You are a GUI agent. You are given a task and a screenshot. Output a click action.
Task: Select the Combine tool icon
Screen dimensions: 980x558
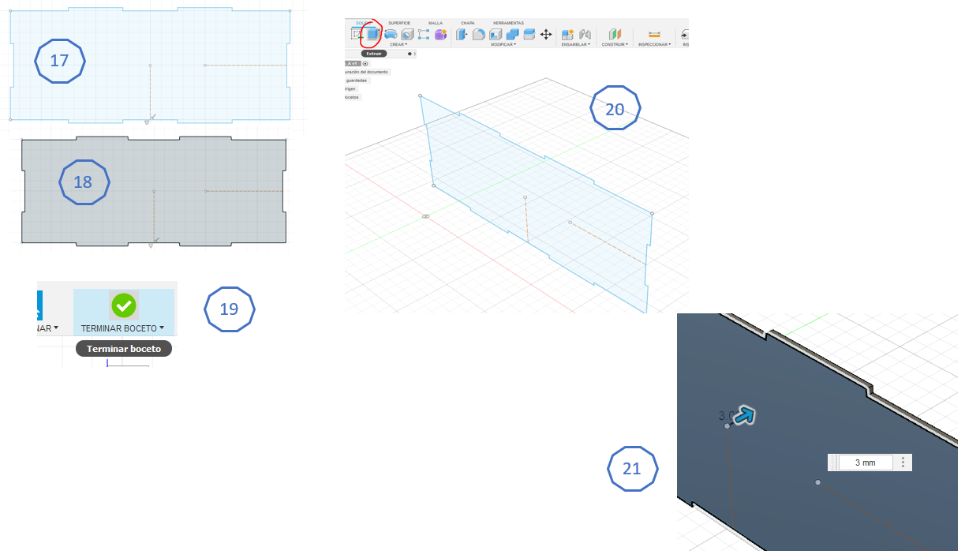click(513, 35)
